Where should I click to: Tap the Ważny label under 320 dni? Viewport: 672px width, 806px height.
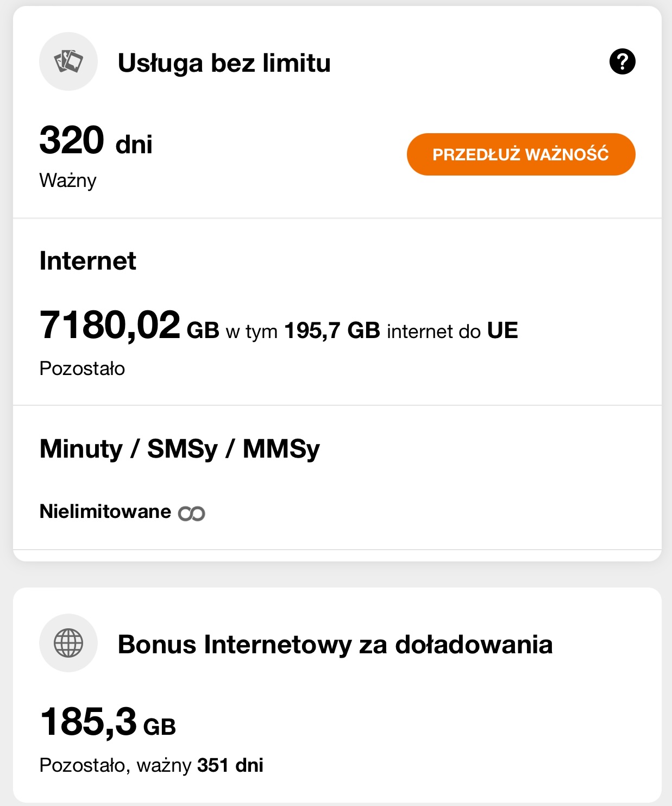pos(68,180)
